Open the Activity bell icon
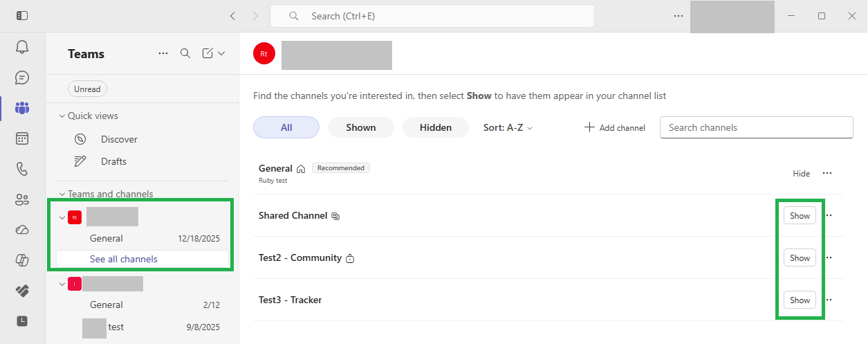868x344 pixels. [22, 47]
